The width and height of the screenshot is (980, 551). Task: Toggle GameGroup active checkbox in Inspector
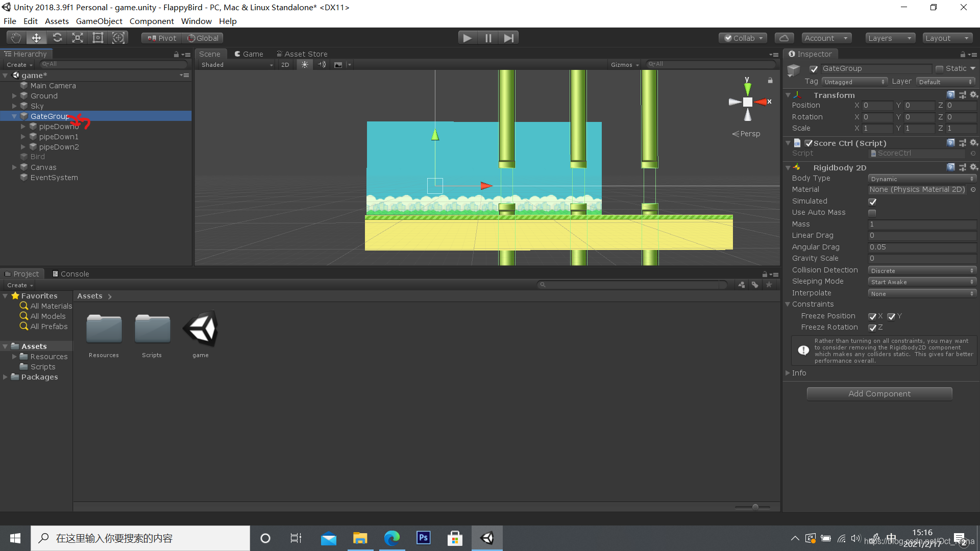[814, 69]
